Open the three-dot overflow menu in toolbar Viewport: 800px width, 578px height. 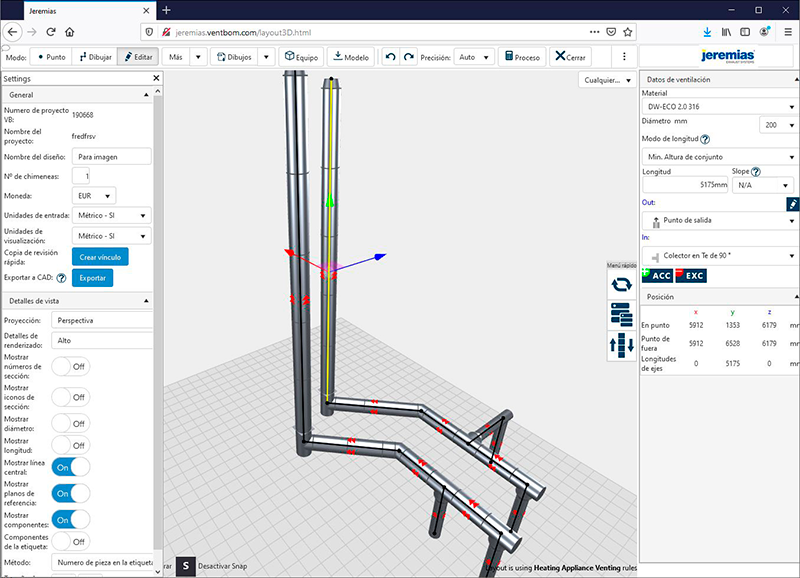(x=625, y=58)
